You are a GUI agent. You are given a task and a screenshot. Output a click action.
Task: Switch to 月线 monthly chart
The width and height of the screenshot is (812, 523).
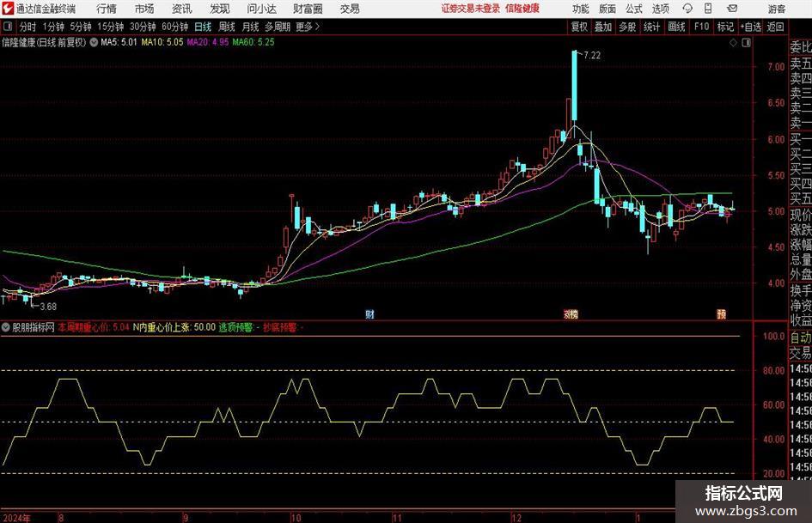point(250,27)
